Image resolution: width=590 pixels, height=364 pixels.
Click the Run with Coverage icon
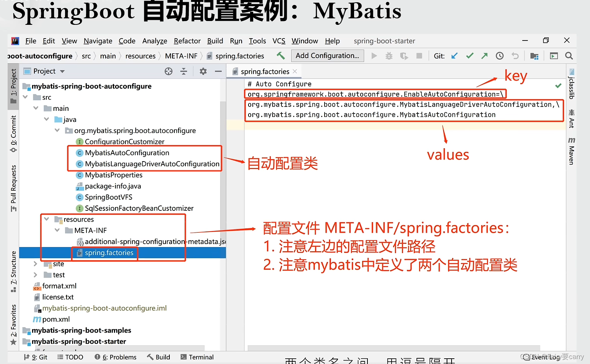pyautogui.click(x=404, y=56)
